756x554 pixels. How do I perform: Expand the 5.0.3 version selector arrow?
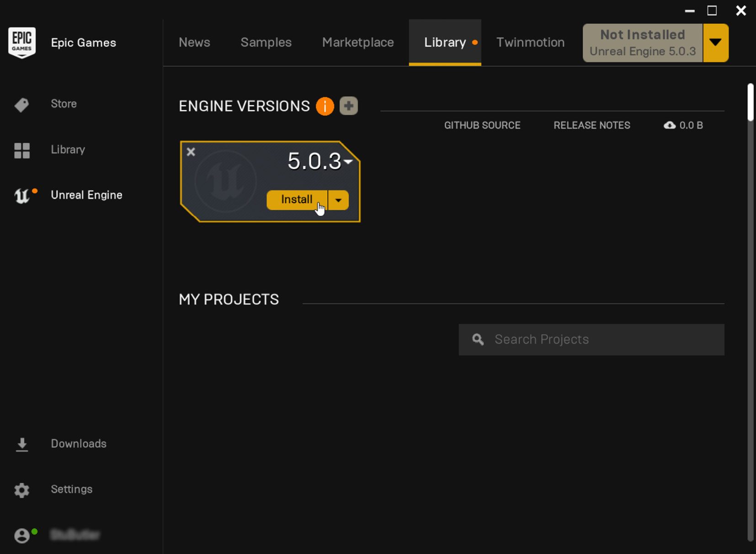(x=349, y=161)
